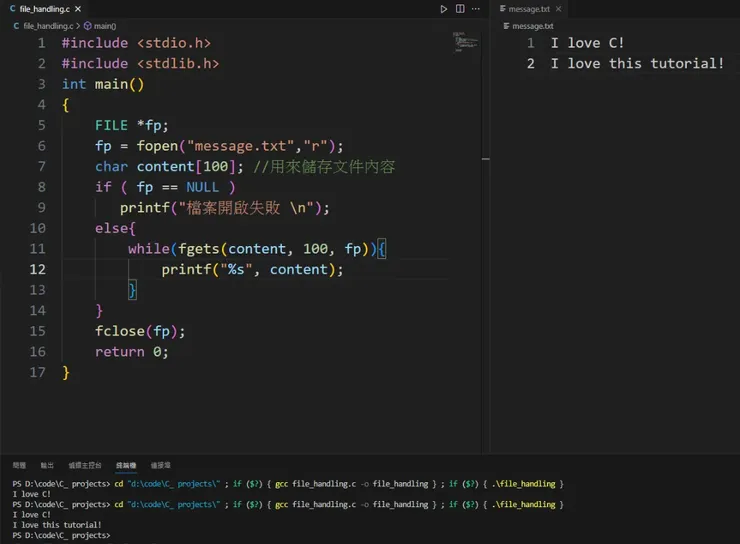The width and height of the screenshot is (740, 544).
Task: Click the 'if ( fp == NULL )' line
Action: [x=165, y=187]
